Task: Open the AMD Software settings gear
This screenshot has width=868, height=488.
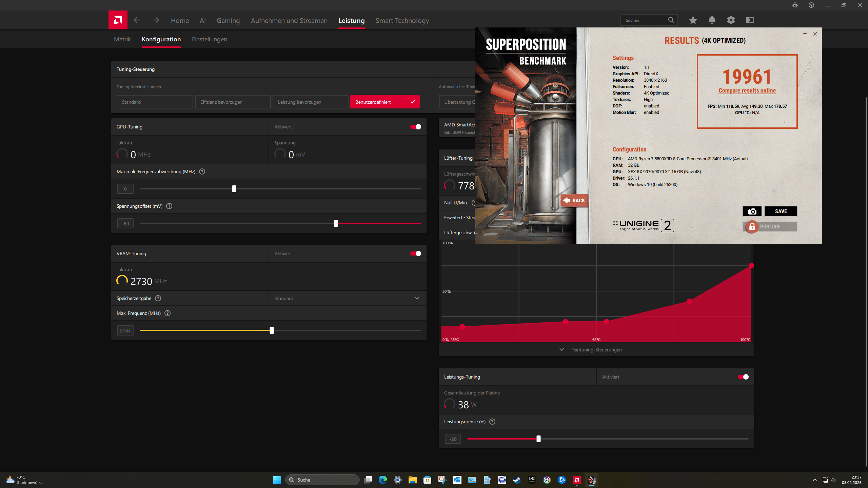Action: [731, 20]
